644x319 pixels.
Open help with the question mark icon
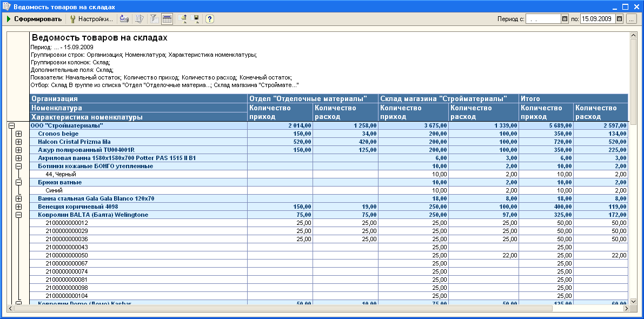[x=209, y=19]
